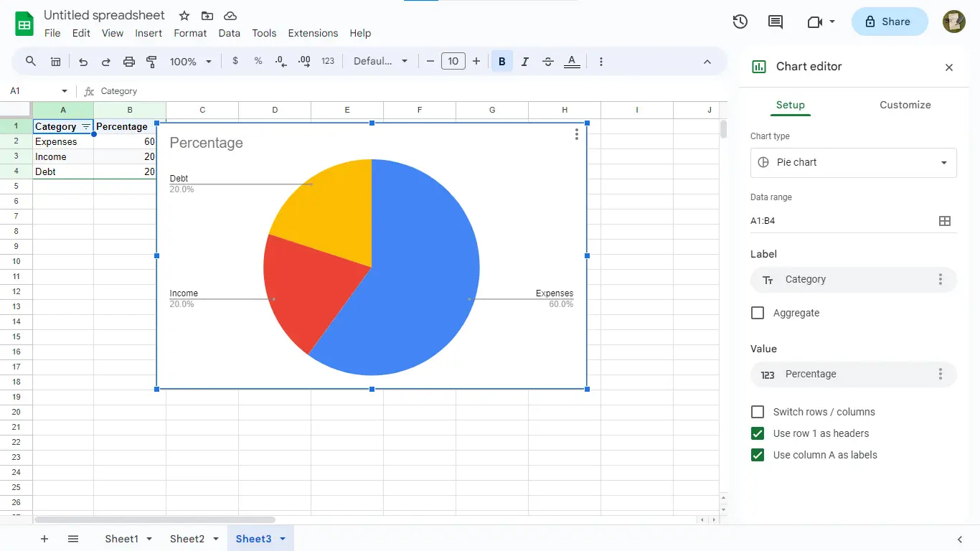
Task: Open the text color picker
Action: pyautogui.click(x=572, y=62)
